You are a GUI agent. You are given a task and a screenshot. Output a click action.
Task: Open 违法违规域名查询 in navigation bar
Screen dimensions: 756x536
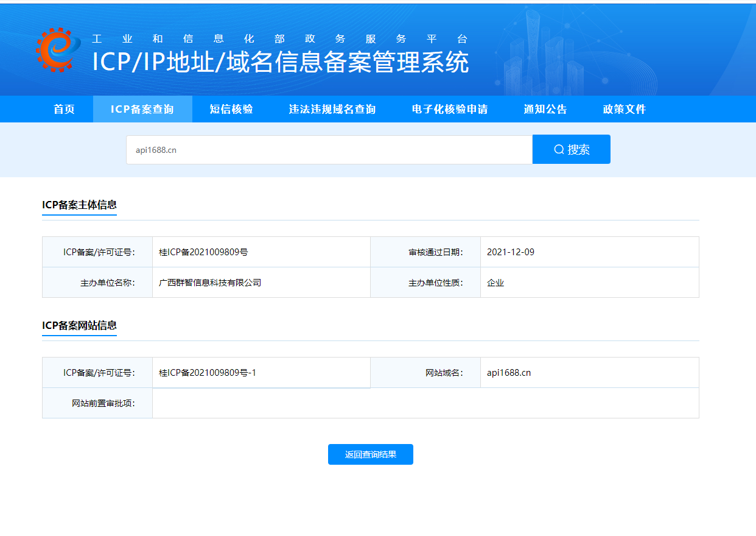332,110
